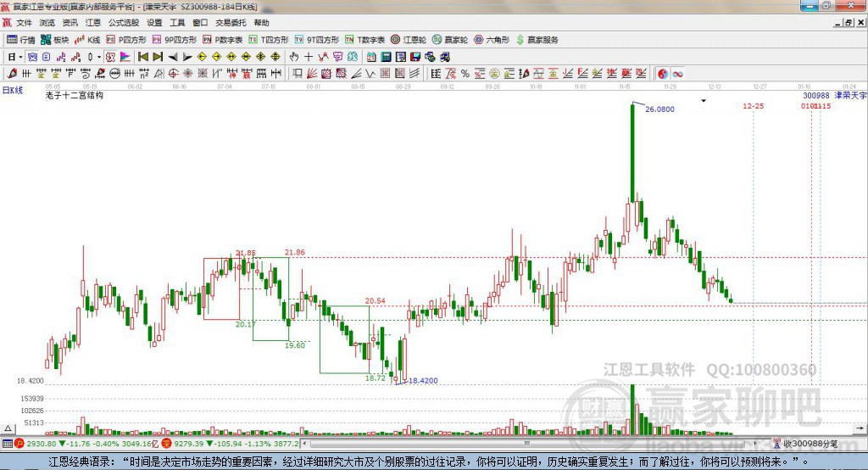This screenshot has width=868, height=470.
Task: Toggle the 权 ex-rights adjustment button
Action: (x=111, y=57)
